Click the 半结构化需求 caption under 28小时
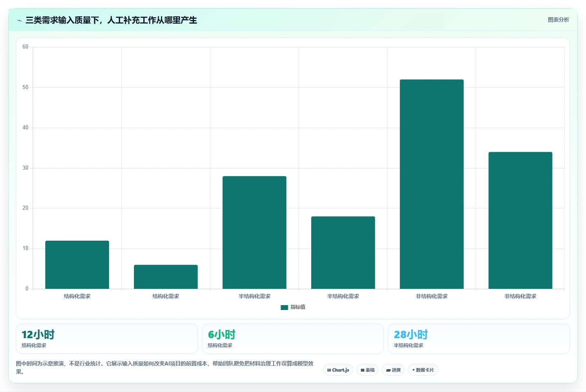 408,345
